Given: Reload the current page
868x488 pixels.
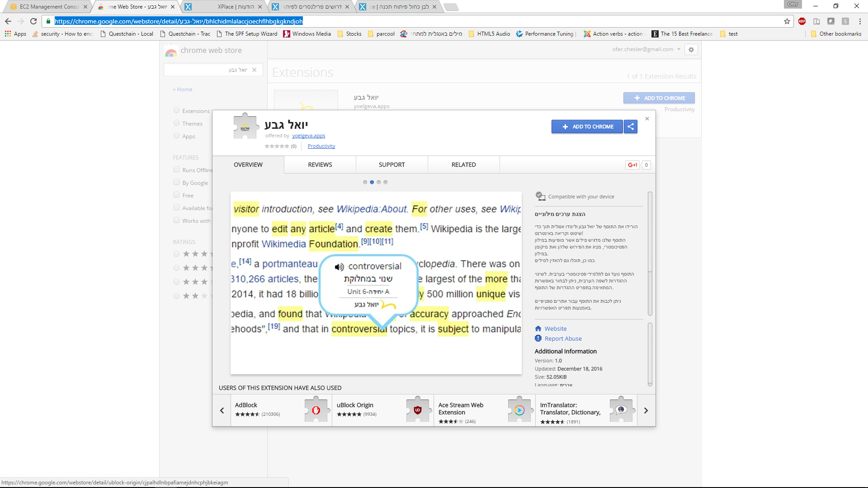Looking at the screenshot, I should 33,21.
